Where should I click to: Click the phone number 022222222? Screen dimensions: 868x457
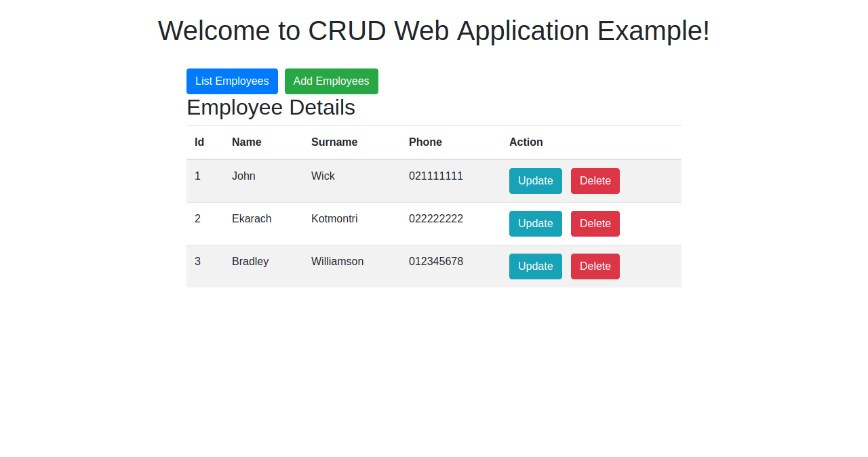436,218
